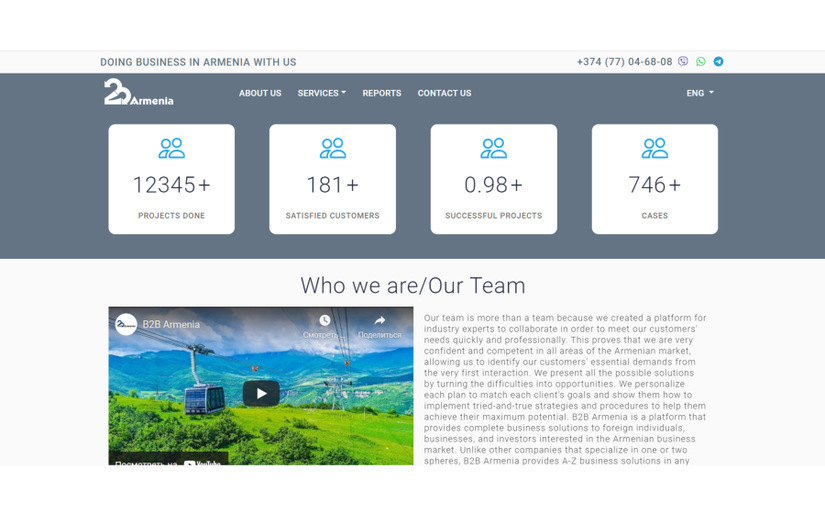Open the Contact Us menu item
Image resolution: width=825 pixels, height=525 pixels.
445,93
